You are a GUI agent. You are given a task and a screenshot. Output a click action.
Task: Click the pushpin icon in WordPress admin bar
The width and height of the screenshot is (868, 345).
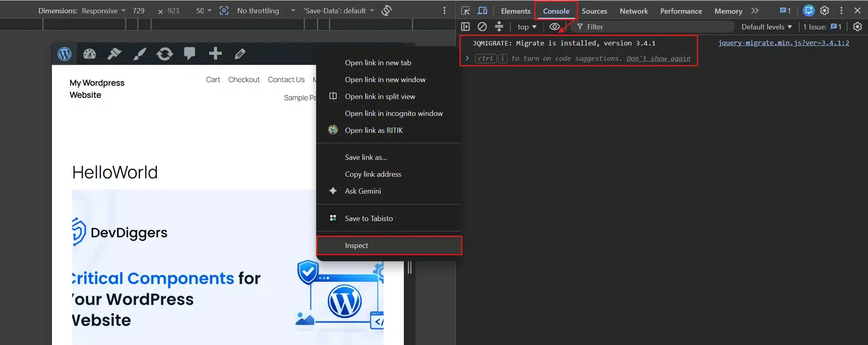pos(114,54)
